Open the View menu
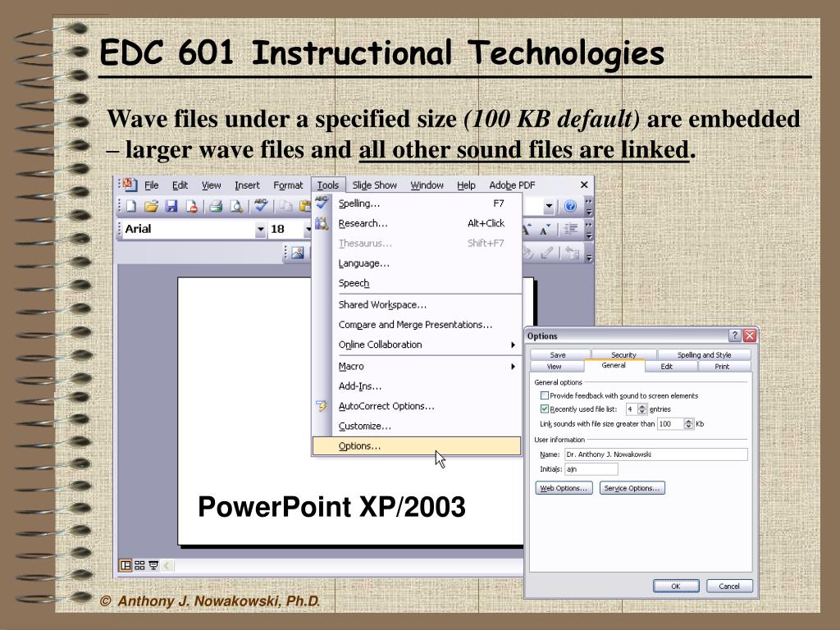The image size is (840, 630). pyautogui.click(x=211, y=185)
